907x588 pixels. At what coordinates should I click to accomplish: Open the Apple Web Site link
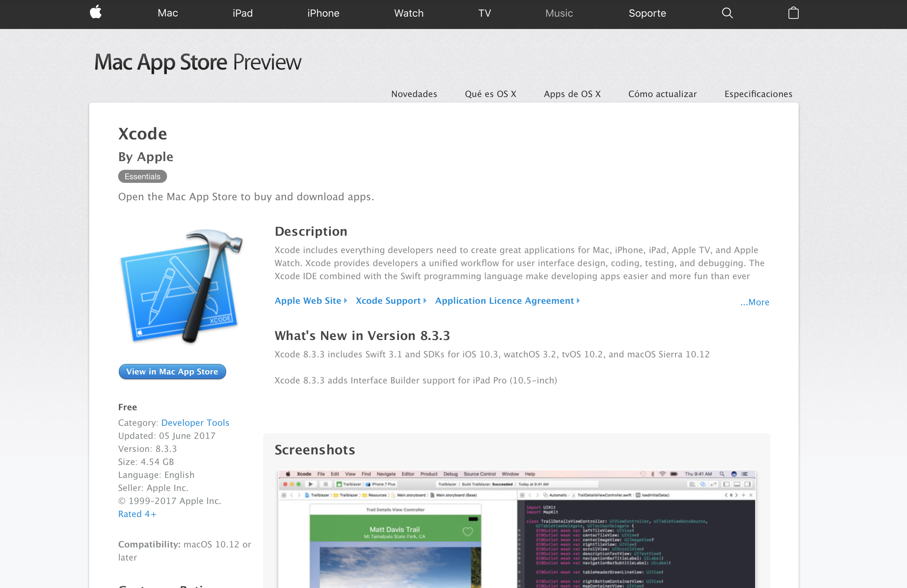(311, 301)
